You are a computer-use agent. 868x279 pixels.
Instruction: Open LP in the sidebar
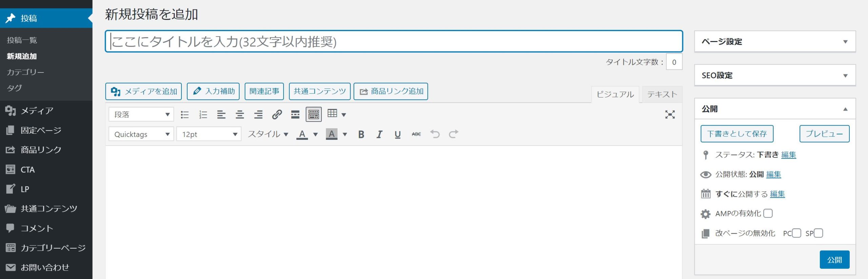coord(46,189)
